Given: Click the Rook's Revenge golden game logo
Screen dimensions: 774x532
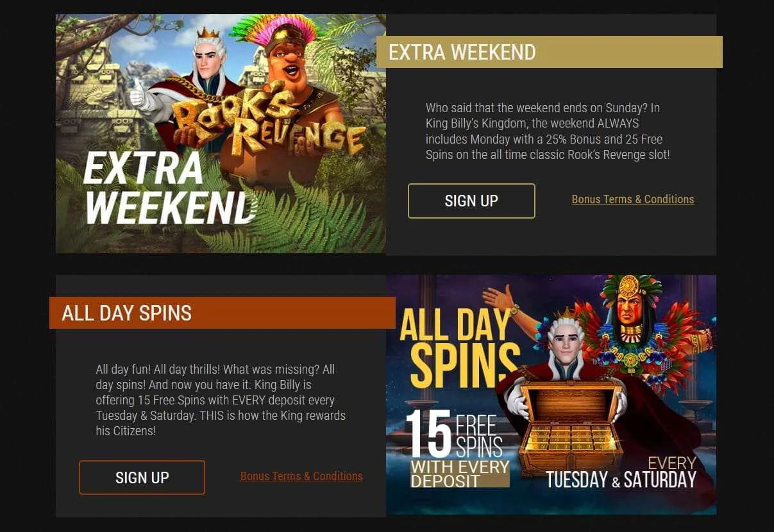Looking at the screenshot, I should [x=267, y=128].
